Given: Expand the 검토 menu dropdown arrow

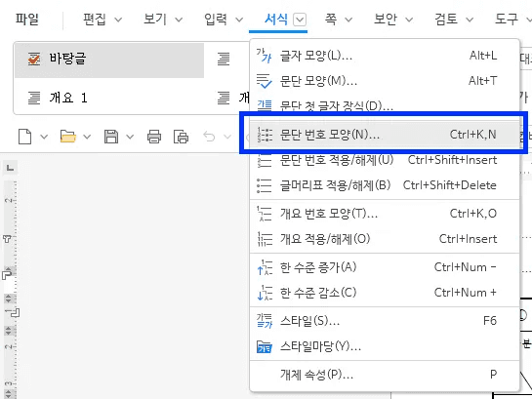Looking at the screenshot, I should pos(470,20).
